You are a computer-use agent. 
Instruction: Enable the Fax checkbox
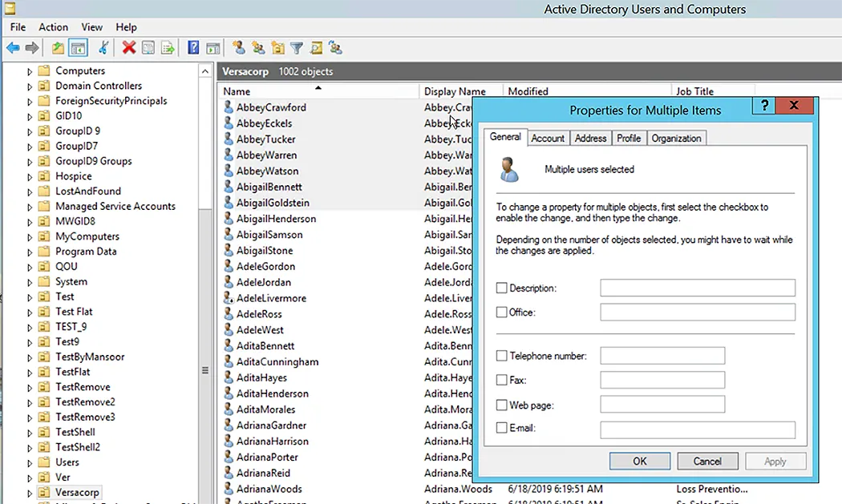click(501, 380)
